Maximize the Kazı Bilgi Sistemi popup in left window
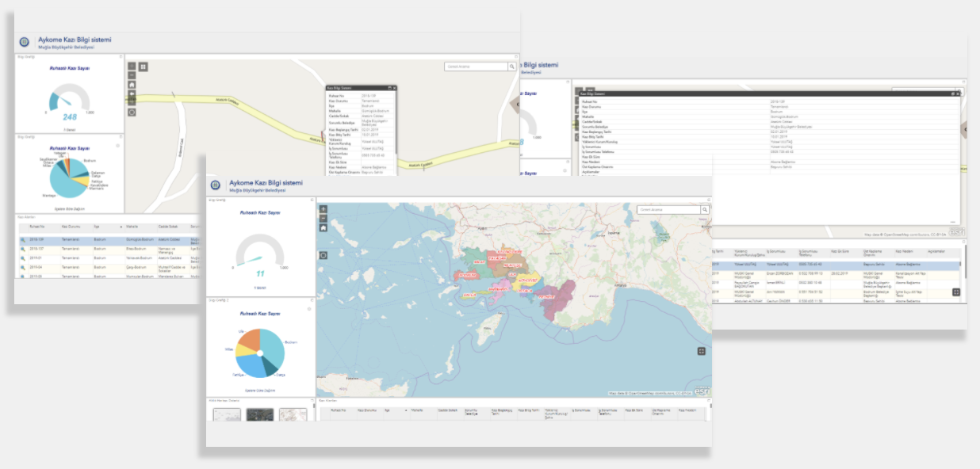The width and height of the screenshot is (980, 469). [389, 87]
